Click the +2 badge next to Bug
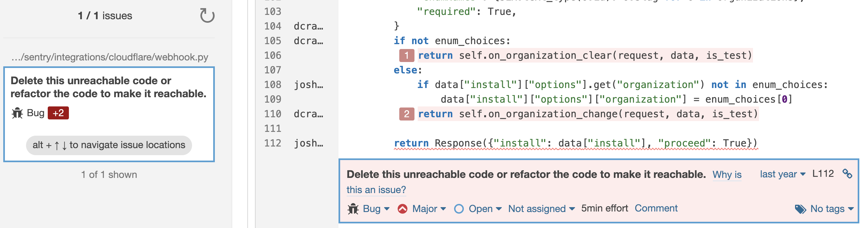Screen dimensions: 868x228 click(x=59, y=113)
